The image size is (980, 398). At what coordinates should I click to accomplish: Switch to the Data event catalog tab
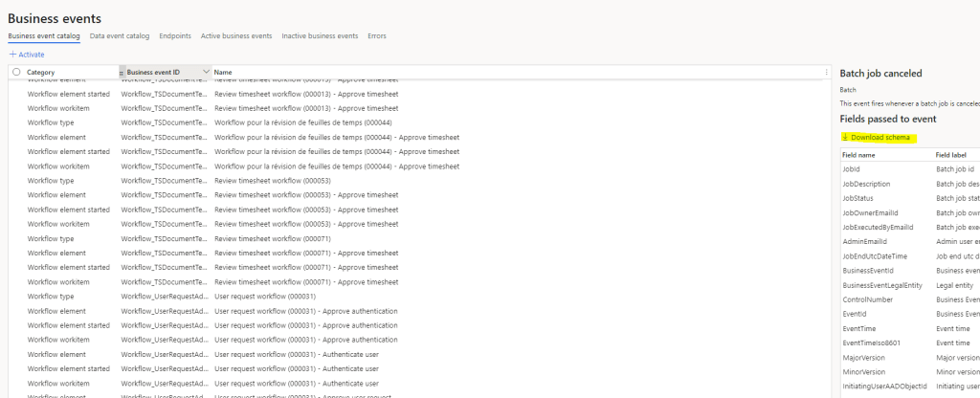click(120, 35)
